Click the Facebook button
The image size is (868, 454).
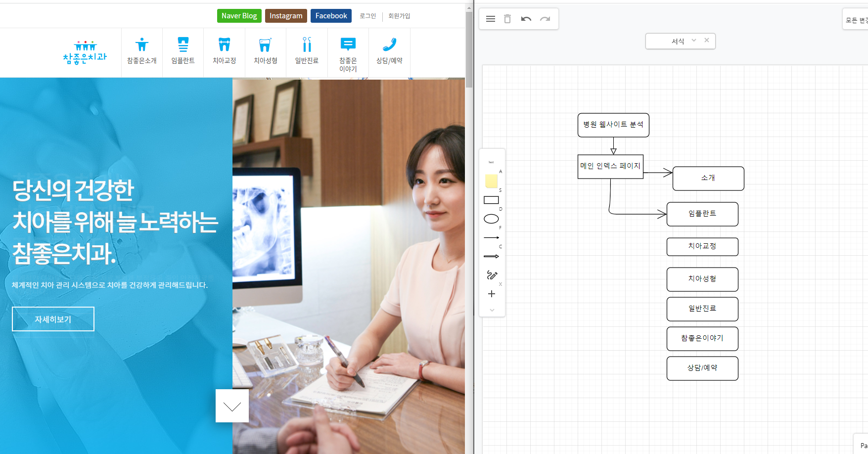pyautogui.click(x=331, y=16)
